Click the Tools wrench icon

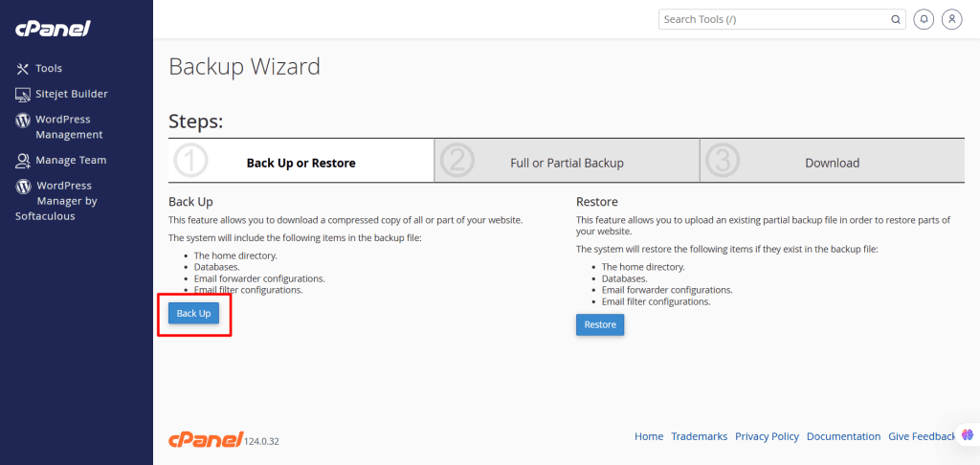pyautogui.click(x=23, y=69)
